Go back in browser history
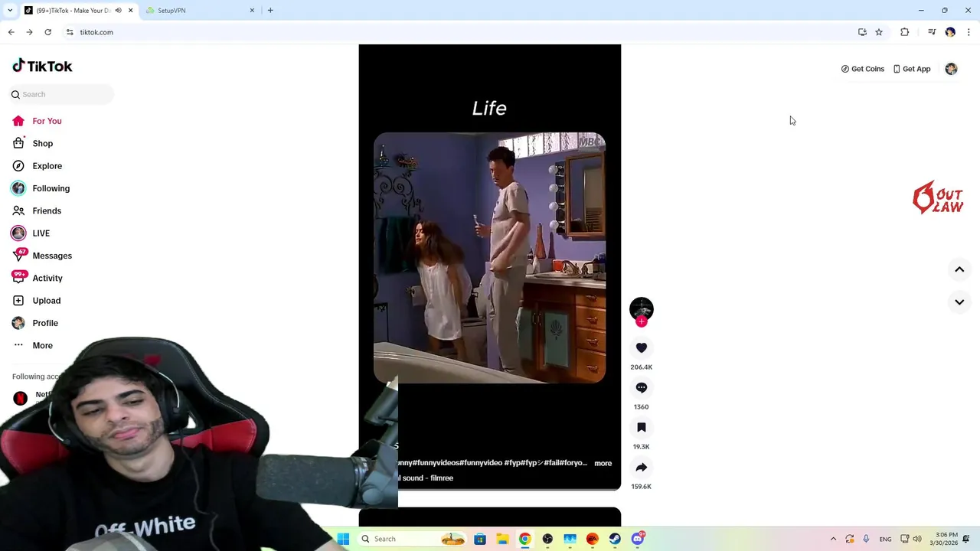980x551 pixels. pos(11,32)
